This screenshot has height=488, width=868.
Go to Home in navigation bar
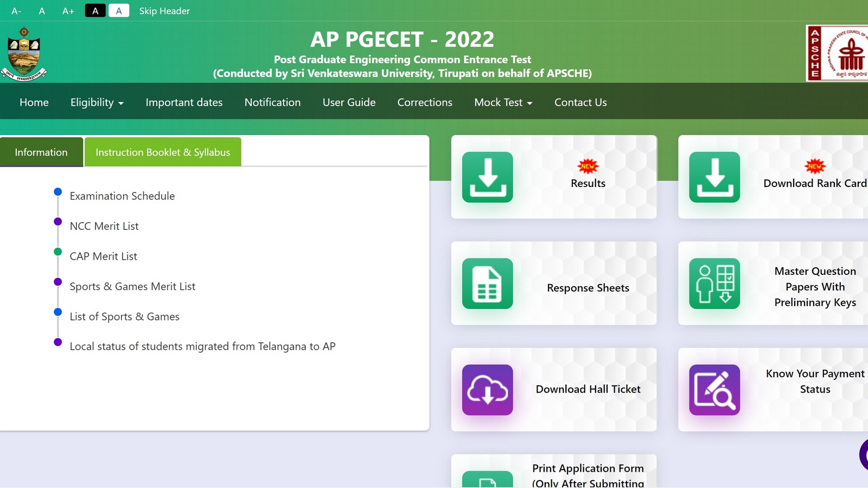coord(34,102)
